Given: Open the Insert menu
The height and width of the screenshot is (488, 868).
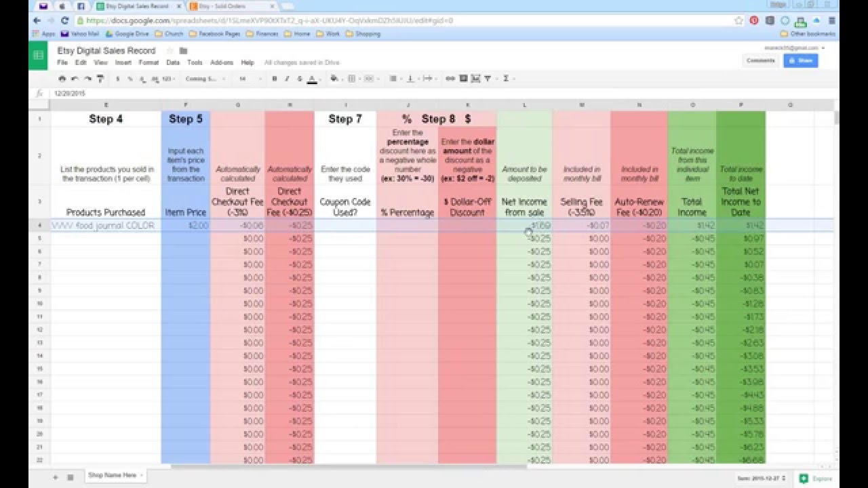Looking at the screenshot, I should click(123, 62).
